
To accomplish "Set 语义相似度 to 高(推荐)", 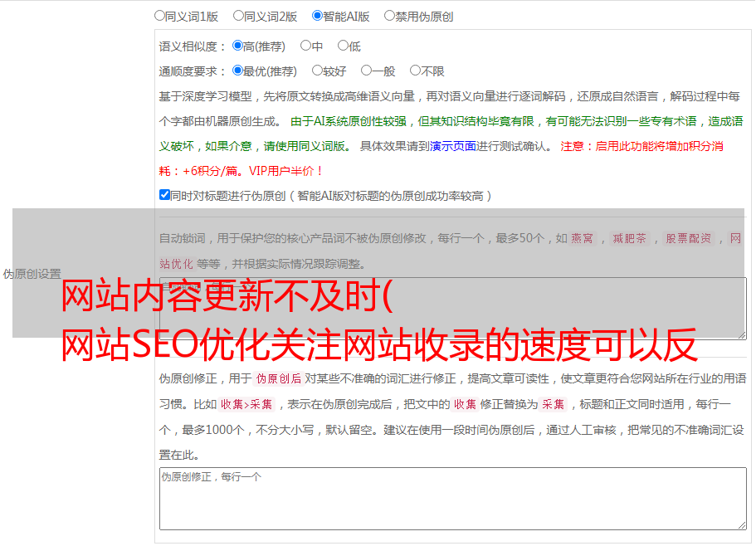I will click(x=237, y=46).
